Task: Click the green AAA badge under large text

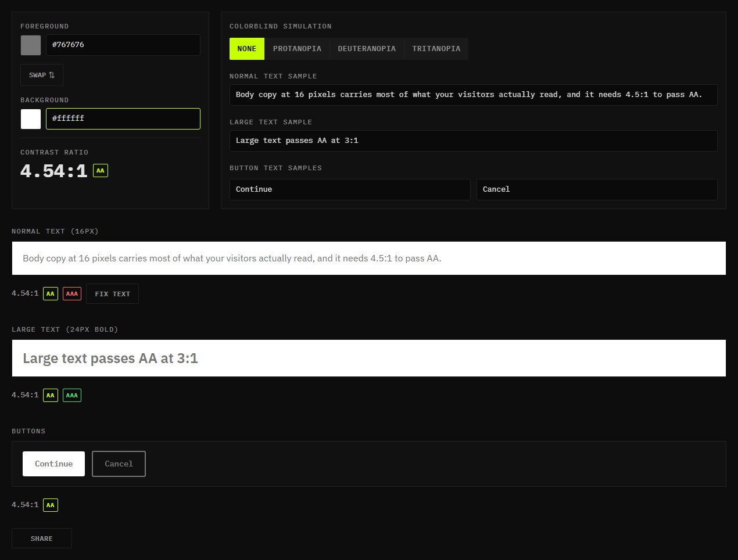Action: pyautogui.click(x=72, y=396)
